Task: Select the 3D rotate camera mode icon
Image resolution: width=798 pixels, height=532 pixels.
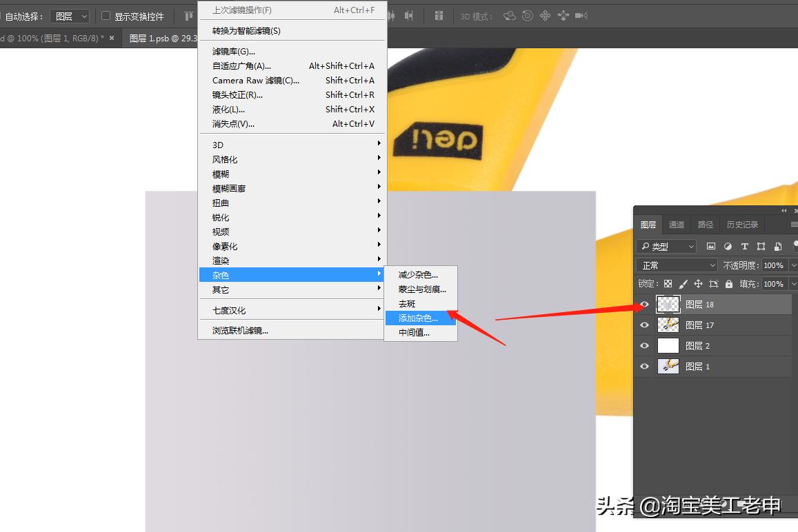Action: 508,15
